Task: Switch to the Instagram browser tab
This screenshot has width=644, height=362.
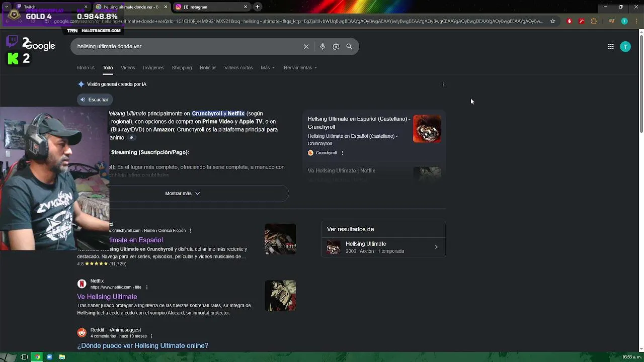Action: [211, 7]
